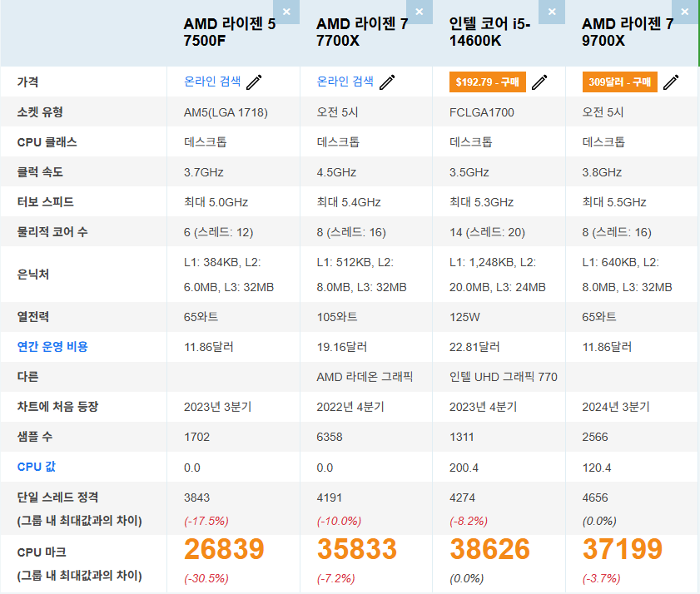Click CPU value 120.4
Image resolution: width=700 pixels, height=594 pixels.
(597, 468)
